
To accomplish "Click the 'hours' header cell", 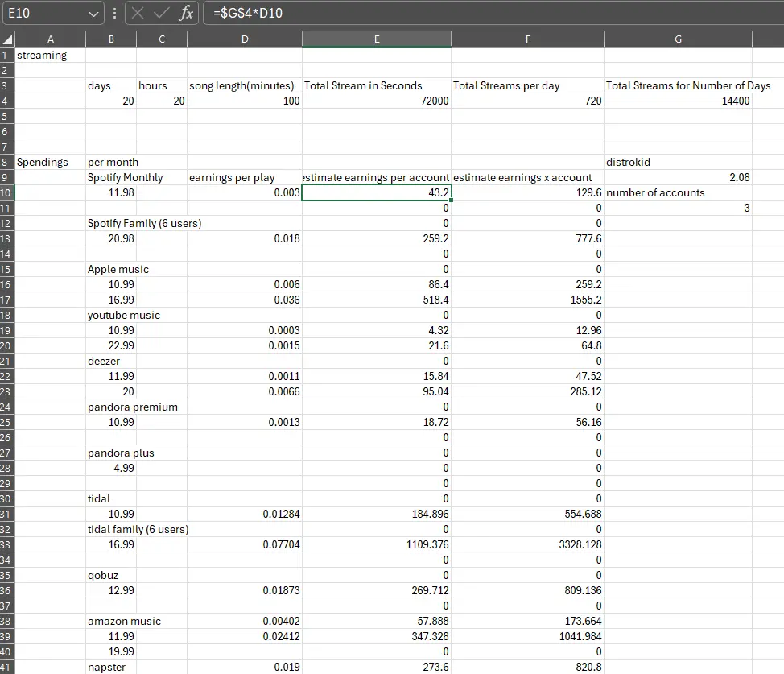I will [162, 85].
